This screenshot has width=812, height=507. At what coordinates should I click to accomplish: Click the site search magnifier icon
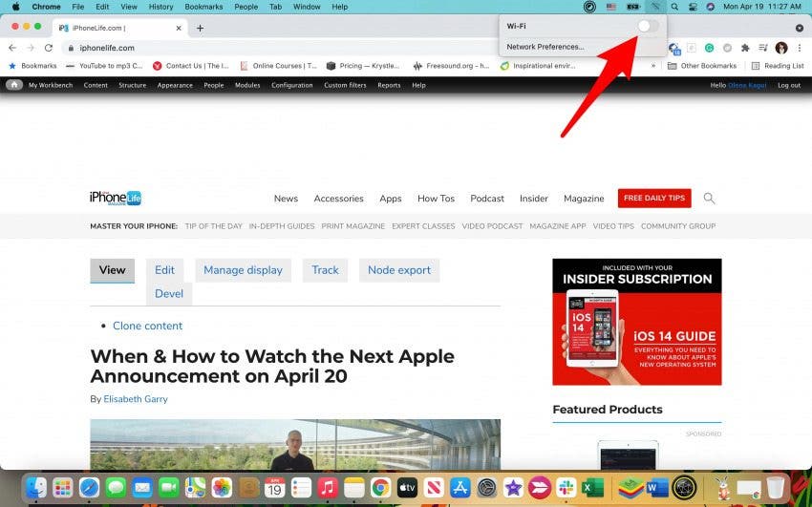click(x=709, y=199)
